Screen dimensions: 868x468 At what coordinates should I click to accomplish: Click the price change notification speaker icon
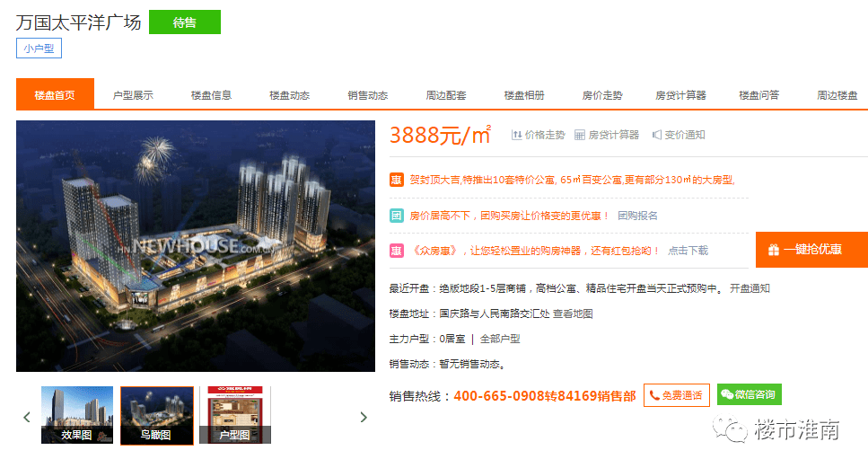(656, 135)
